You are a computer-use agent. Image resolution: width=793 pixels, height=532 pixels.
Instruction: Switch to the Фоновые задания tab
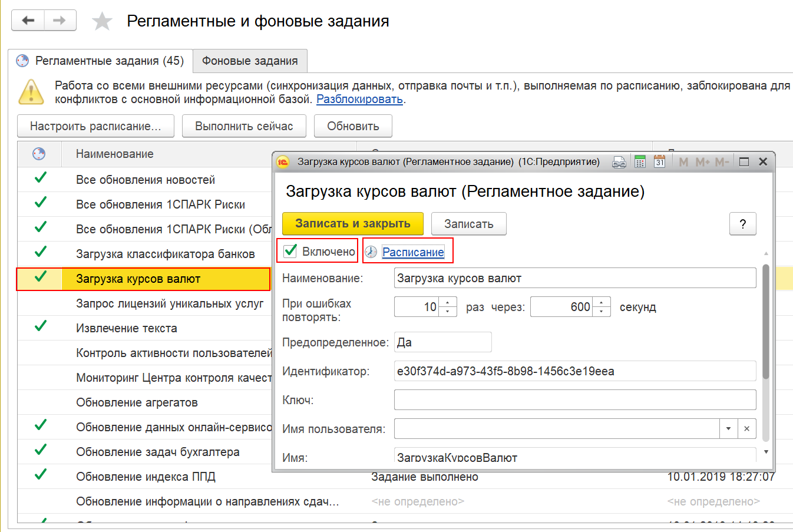pyautogui.click(x=250, y=61)
